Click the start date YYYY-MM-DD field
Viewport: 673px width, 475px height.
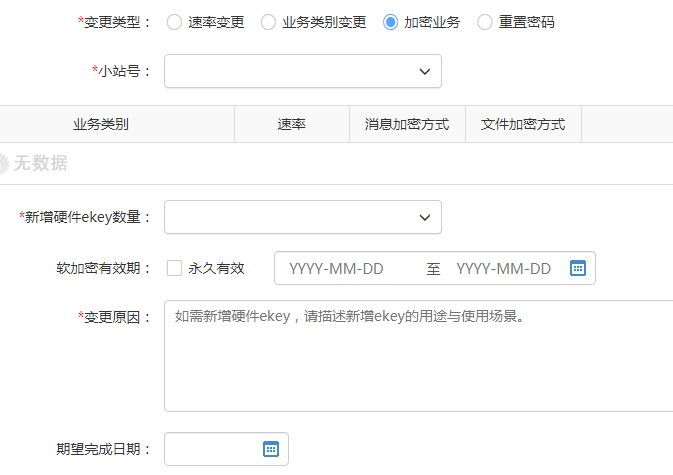pyautogui.click(x=336, y=269)
